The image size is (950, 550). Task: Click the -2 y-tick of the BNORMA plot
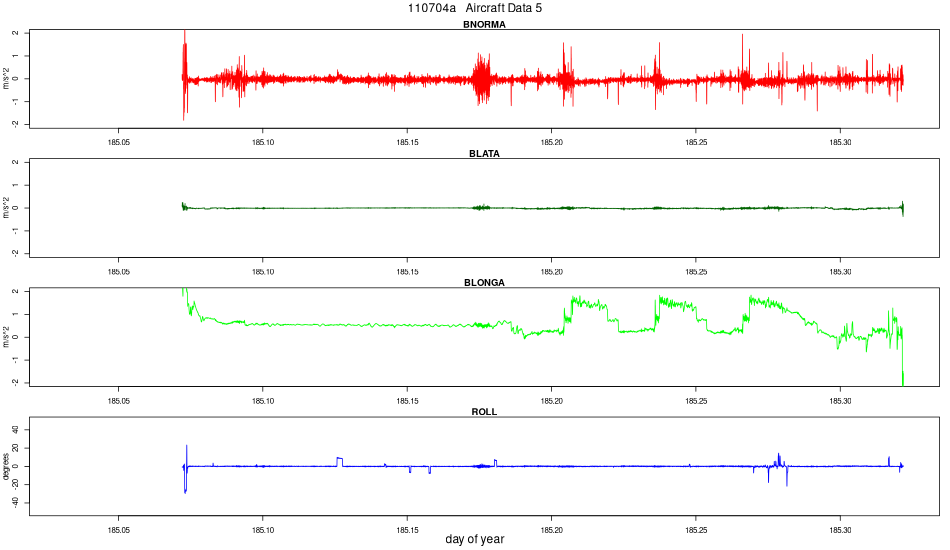pyautogui.click(x=16, y=124)
